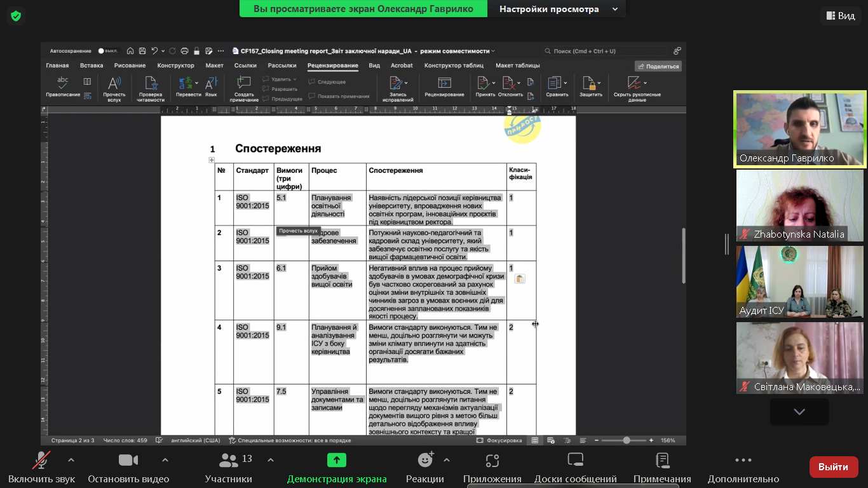Click Создать примечание new comment icon
Image resolution: width=868 pixels, height=488 pixels.
[244, 83]
